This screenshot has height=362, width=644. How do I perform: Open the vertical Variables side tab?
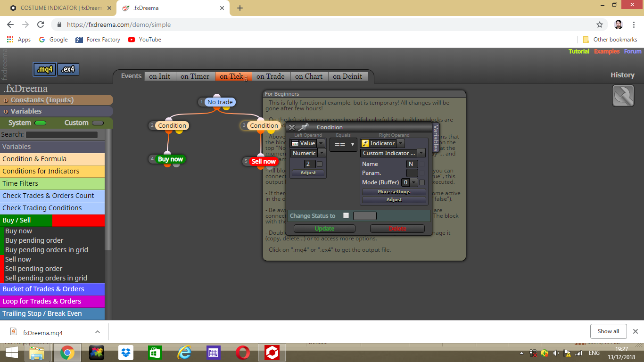(436, 138)
